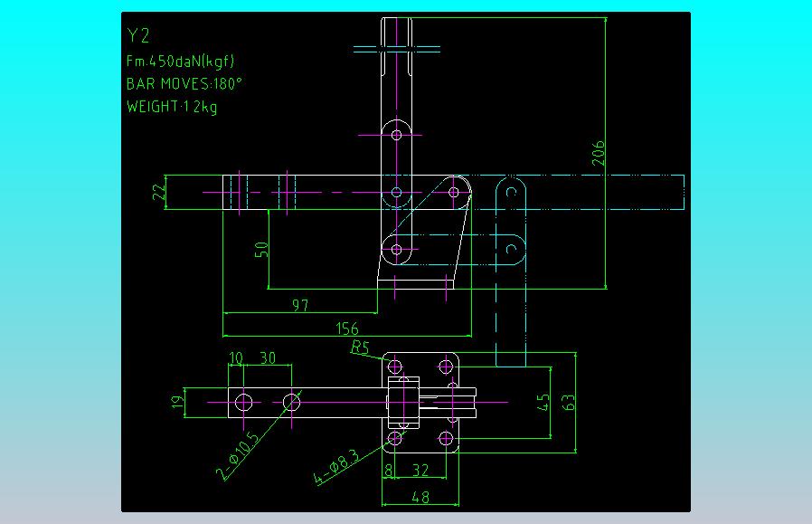Click the 19 bar width dimension
Viewport: 812px width, 524px height.
(x=177, y=402)
